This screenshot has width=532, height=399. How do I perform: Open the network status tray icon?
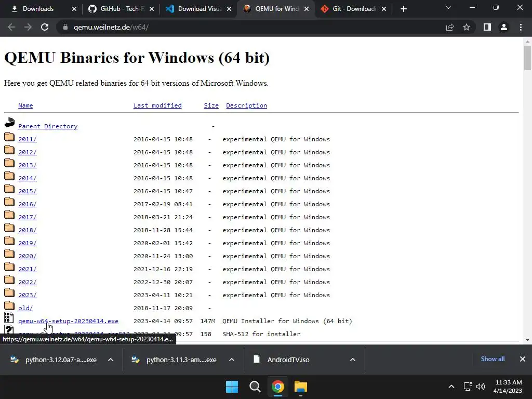(468, 387)
